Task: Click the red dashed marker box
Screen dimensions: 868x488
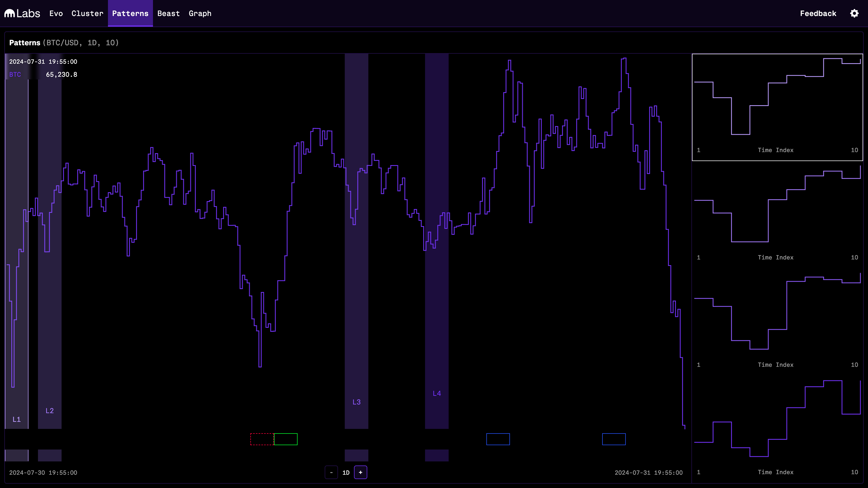Action: click(262, 439)
